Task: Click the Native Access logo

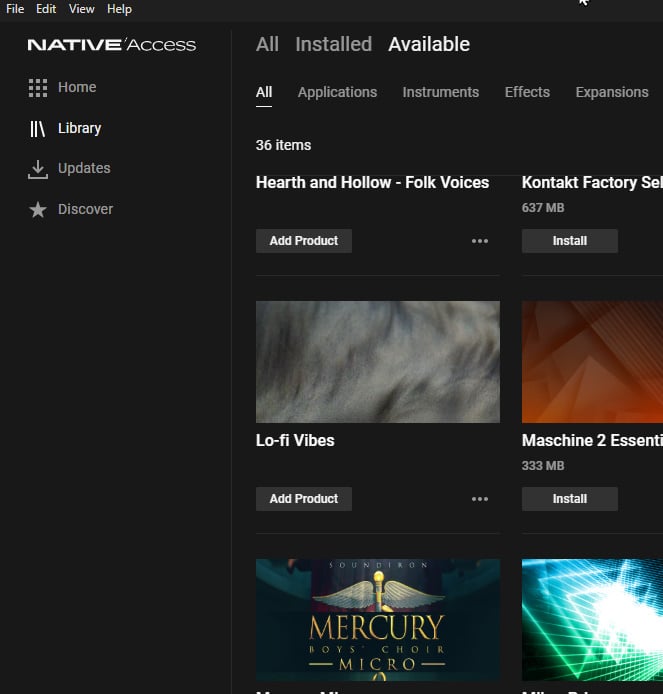Action: click(112, 45)
